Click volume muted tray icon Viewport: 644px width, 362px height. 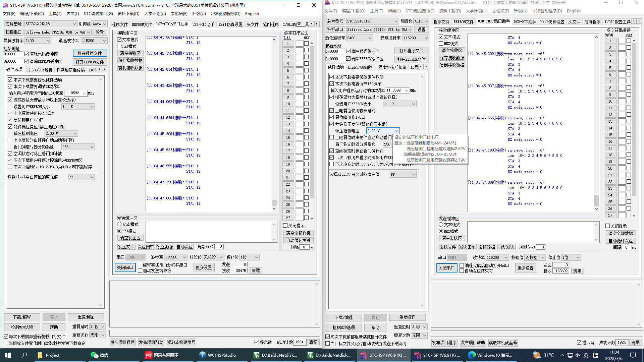tap(578, 355)
